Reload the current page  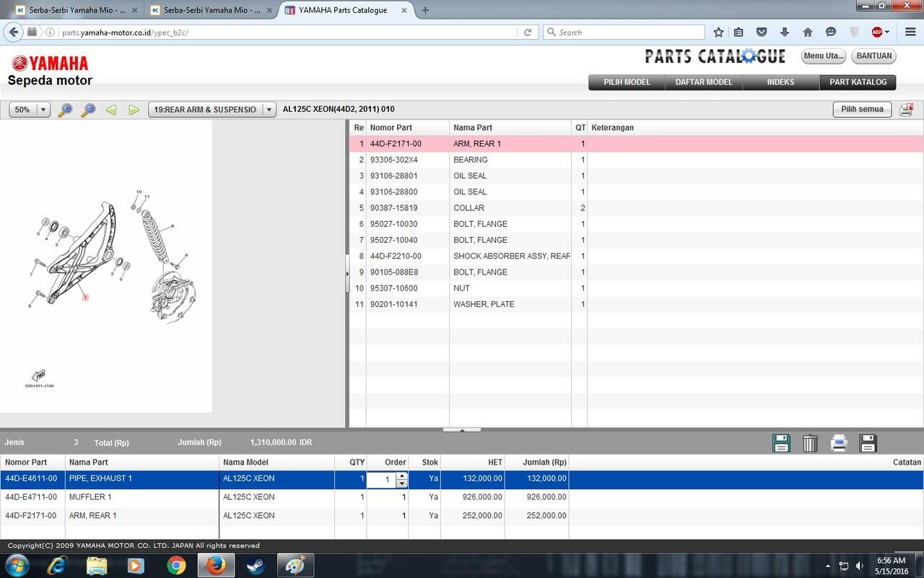pyautogui.click(x=528, y=33)
